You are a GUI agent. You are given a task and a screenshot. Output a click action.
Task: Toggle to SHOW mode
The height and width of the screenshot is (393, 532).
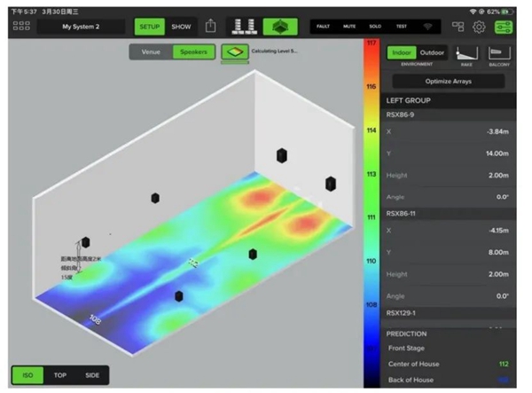click(x=181, y=27)
